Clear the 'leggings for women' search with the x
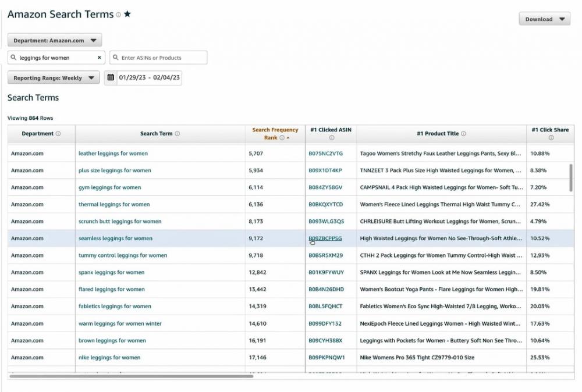This screenshot has height=392, width=582. pos(99,58)
